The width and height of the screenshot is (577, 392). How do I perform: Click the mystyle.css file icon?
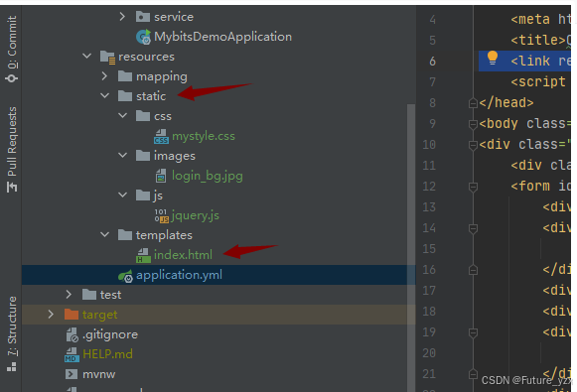[161, 136]
